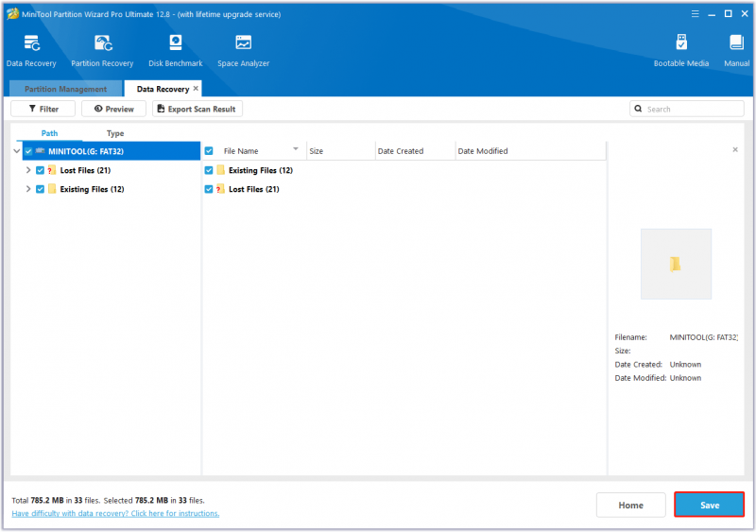Viewport: 756px width, 532px height.
Task: Uncheck the MINITOOL(G: FAT32) drive checkbox
Action: [x=28, y=151]
